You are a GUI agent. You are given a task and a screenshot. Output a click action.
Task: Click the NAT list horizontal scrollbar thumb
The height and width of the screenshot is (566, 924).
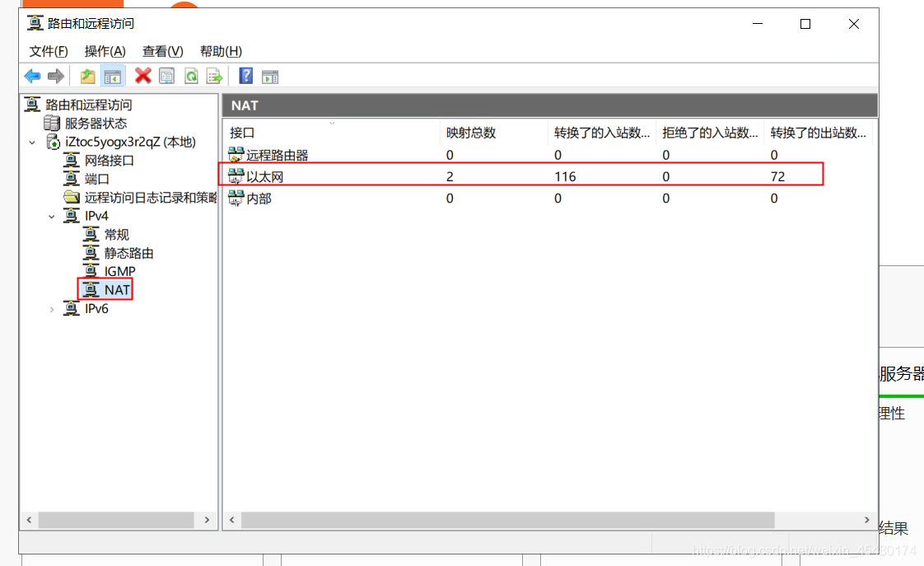(x=508, y=520)
